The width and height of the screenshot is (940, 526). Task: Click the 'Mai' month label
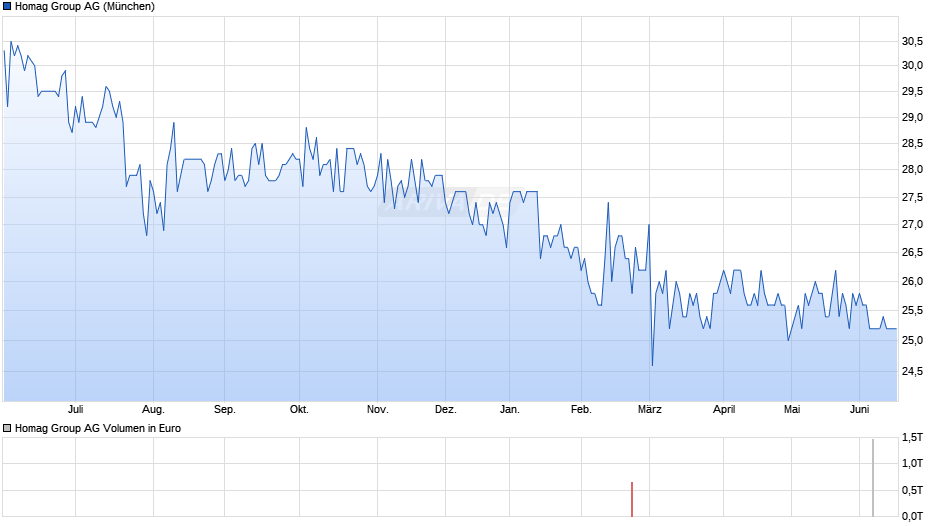coord(792,409)
